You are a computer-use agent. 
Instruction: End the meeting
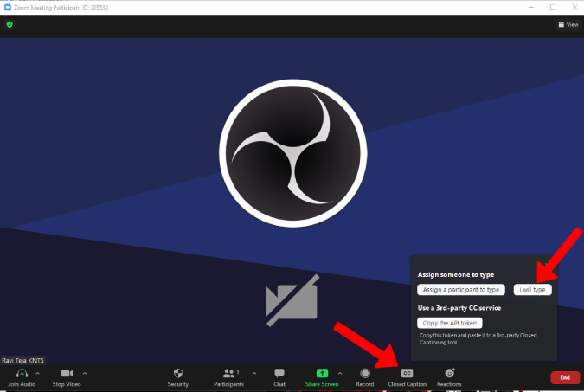(565, 377)
